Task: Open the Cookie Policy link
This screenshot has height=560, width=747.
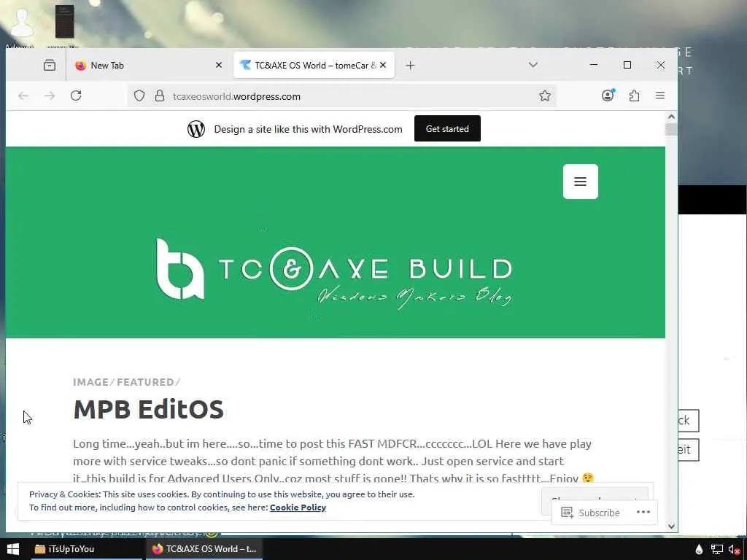Action: pos(298,507)
